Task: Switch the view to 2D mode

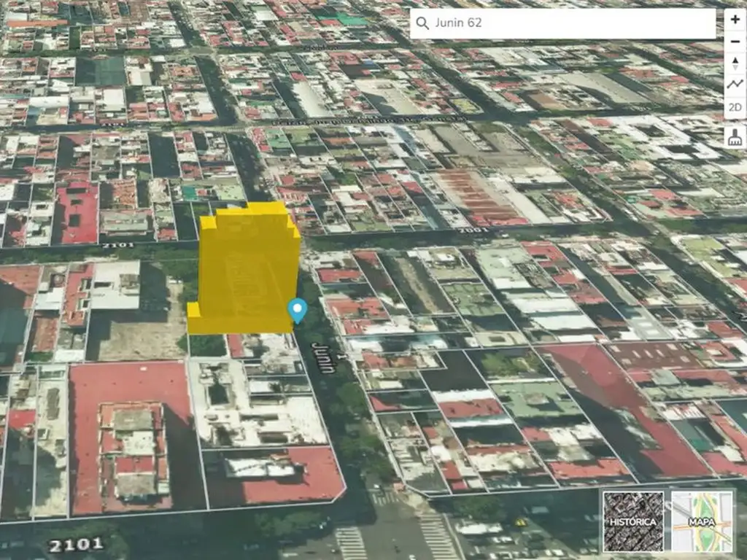Action: tap(735, 108)
